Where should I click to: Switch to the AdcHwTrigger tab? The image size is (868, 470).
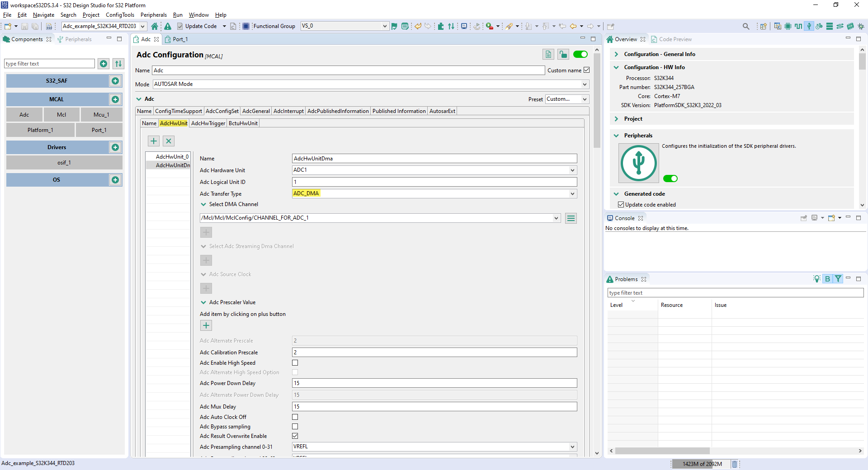pos(208,123)
